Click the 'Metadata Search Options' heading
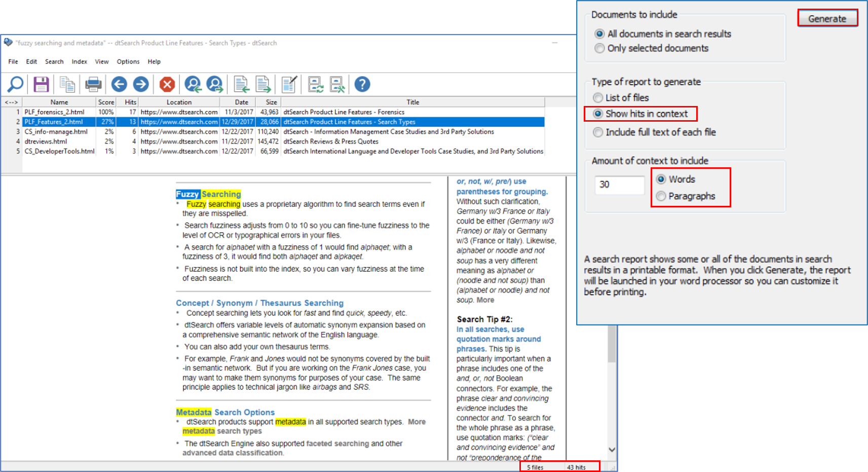Image resolution: width=868 pixels, height=472 pixels. click(225, 413)
